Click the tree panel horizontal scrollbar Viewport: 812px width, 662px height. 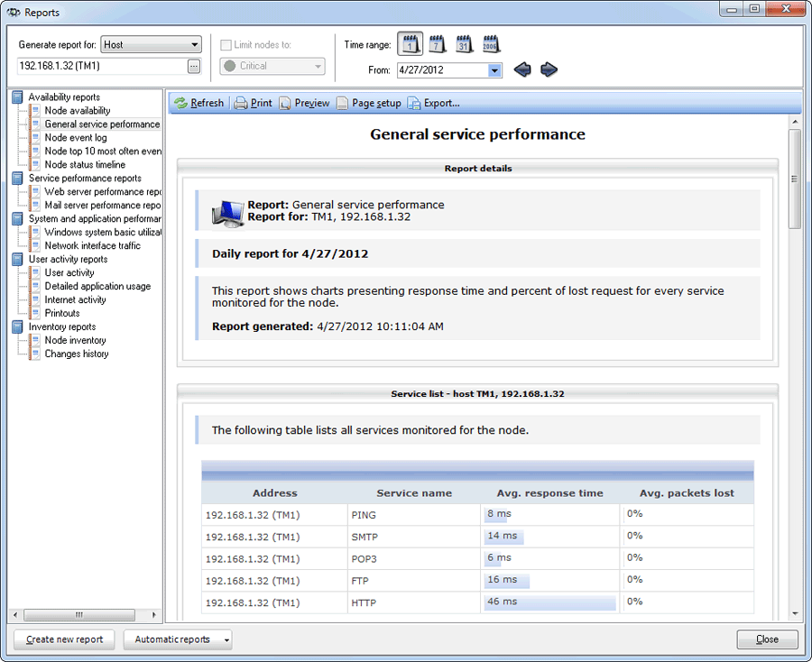coord(79,615)
